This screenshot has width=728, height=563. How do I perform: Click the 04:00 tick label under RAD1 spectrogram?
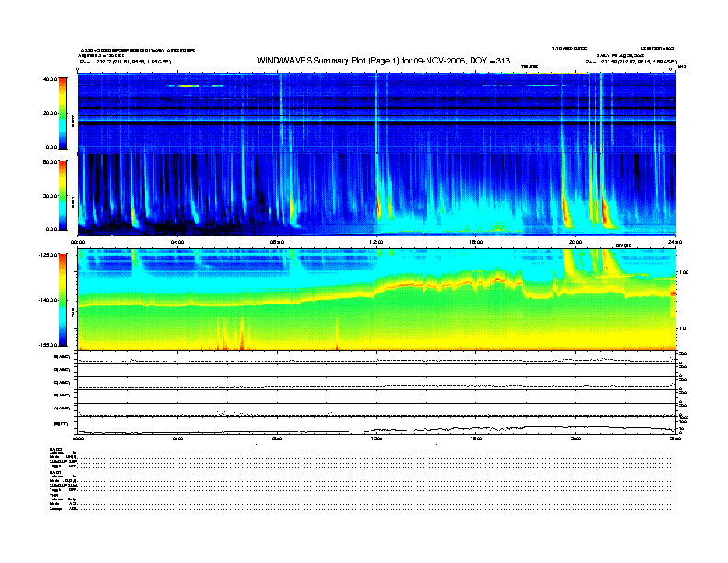coord(177,242)
